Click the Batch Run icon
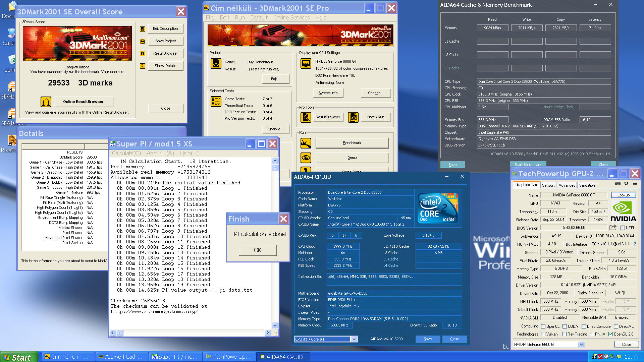The height and width of the screenshot is (362, 644). (353, 117)
